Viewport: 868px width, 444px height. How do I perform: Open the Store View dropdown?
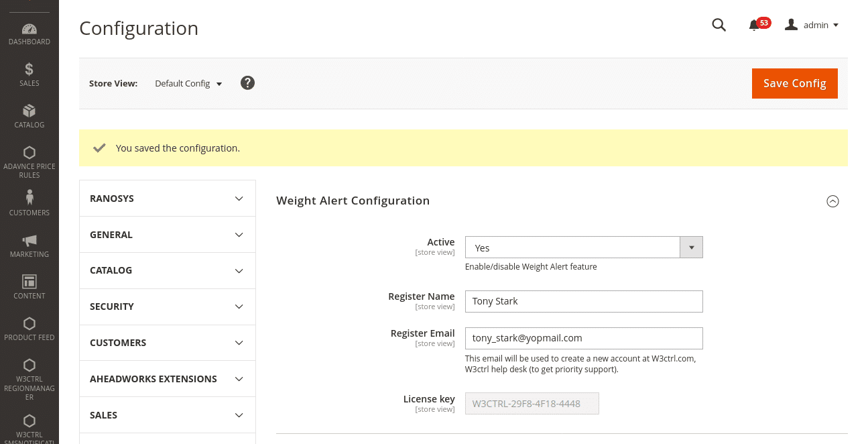click(188, 83)
